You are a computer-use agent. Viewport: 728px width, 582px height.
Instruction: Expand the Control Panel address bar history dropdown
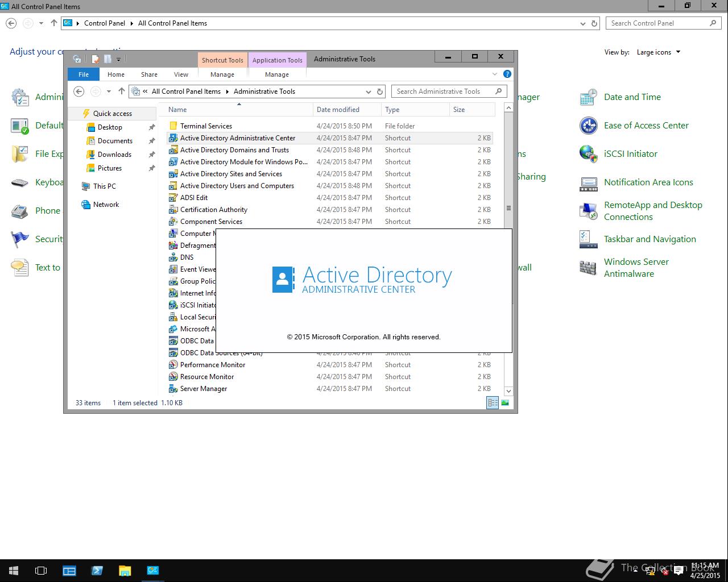coord(583,23)
